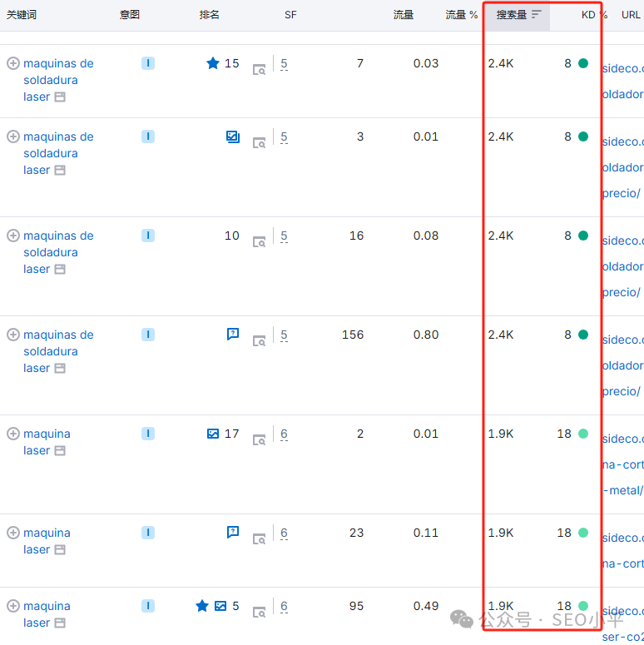Viewport: 644px width, 645px height.
Task: Click page icon after laser in traffic 156 row
Action: pyautogui.click(x=60, y=368)
